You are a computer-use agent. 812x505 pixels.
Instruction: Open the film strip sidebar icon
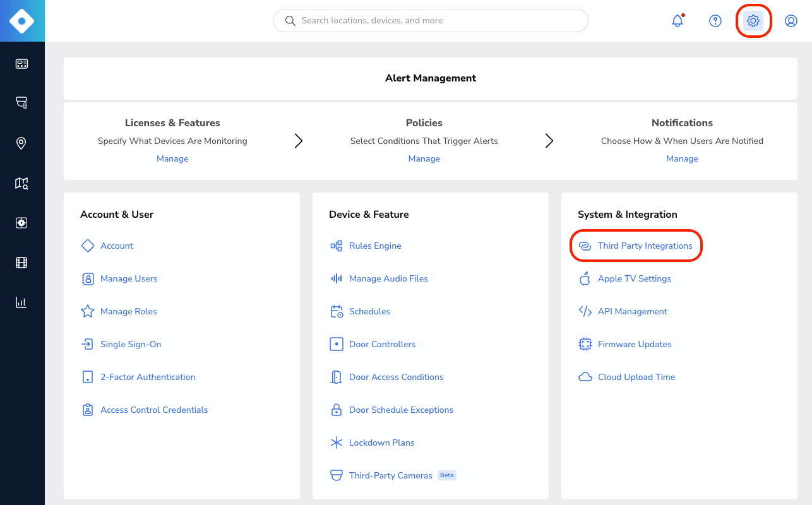click(21, 263)
